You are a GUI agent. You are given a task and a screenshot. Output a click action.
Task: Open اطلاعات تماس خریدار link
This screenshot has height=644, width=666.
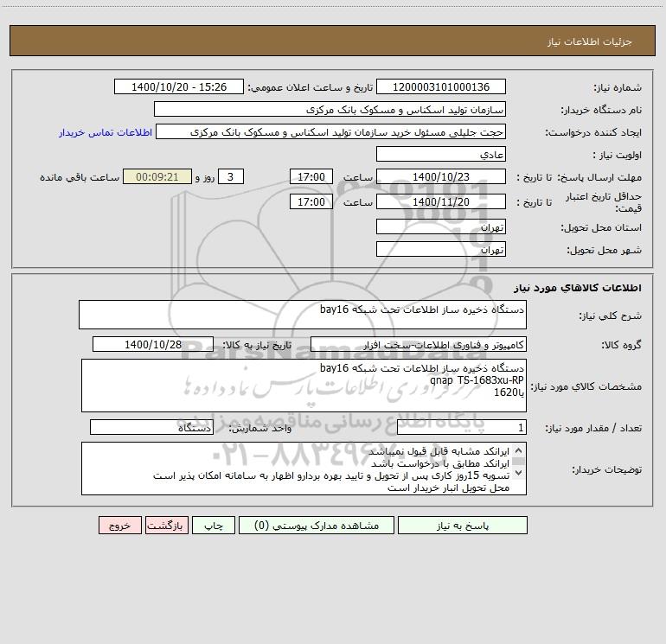(106, 132)
